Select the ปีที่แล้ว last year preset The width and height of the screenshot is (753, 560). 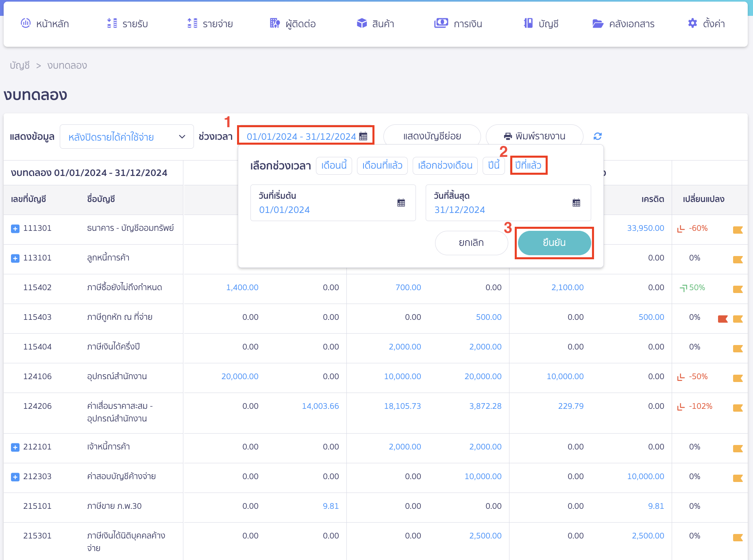pos(528,165)
